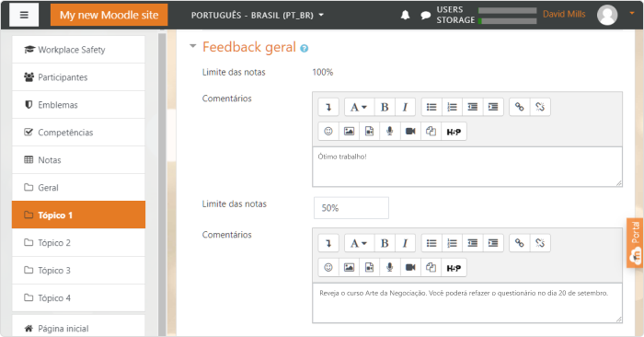
Task: Toggle bold in the first Comentários editor
Action: click(x=385, y=107)
